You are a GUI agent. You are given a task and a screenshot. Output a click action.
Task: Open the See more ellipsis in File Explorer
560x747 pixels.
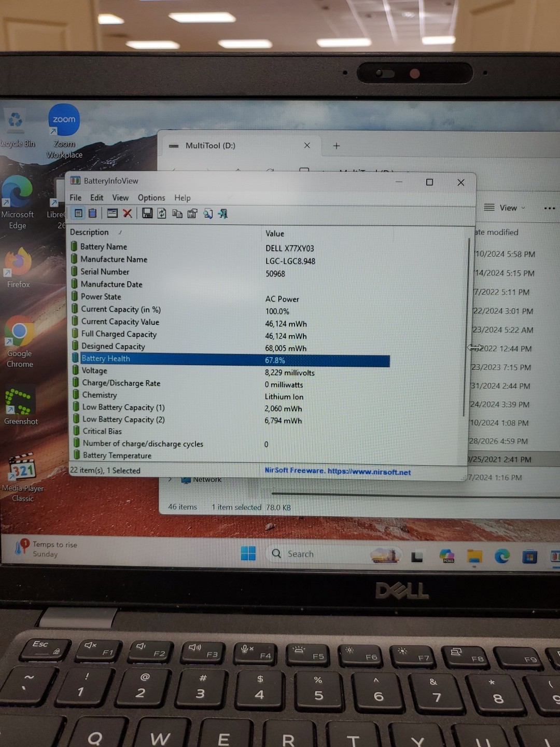(550, 208)
